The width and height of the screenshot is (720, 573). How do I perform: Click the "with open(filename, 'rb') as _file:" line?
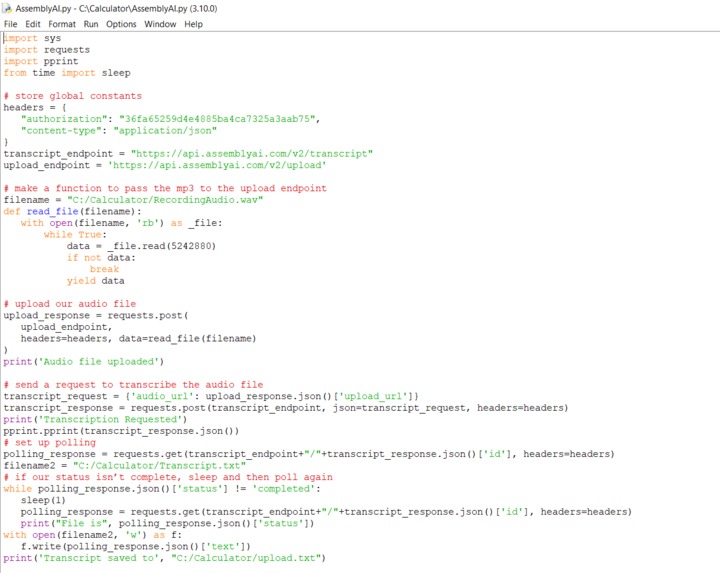pyautogui.click(x=121, y=223)
